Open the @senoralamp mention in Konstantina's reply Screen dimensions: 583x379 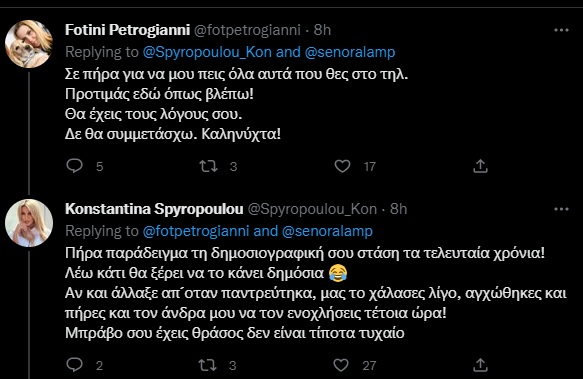[327, 231]
